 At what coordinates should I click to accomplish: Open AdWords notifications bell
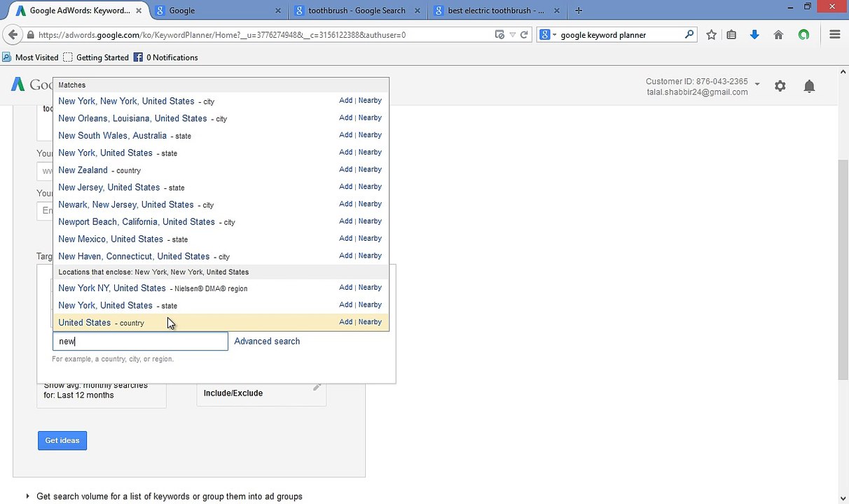point(809,86)
